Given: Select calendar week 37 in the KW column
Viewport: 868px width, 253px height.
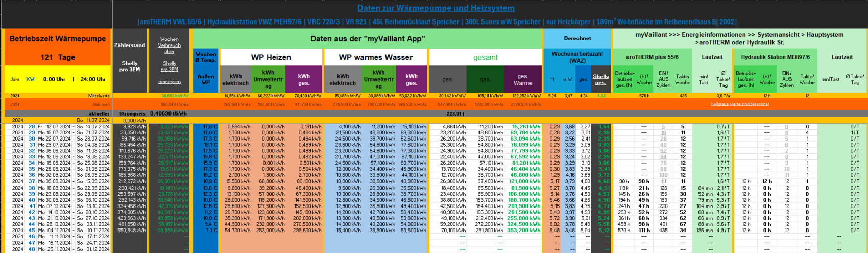Looking at the screenshot, I should point(32,181).
